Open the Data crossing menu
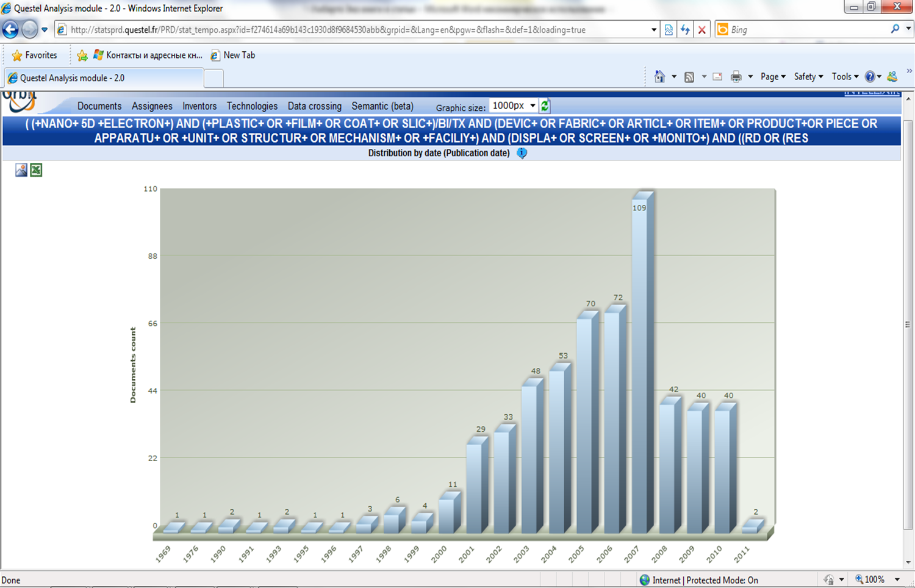915x588 pixels. (315, 106)
